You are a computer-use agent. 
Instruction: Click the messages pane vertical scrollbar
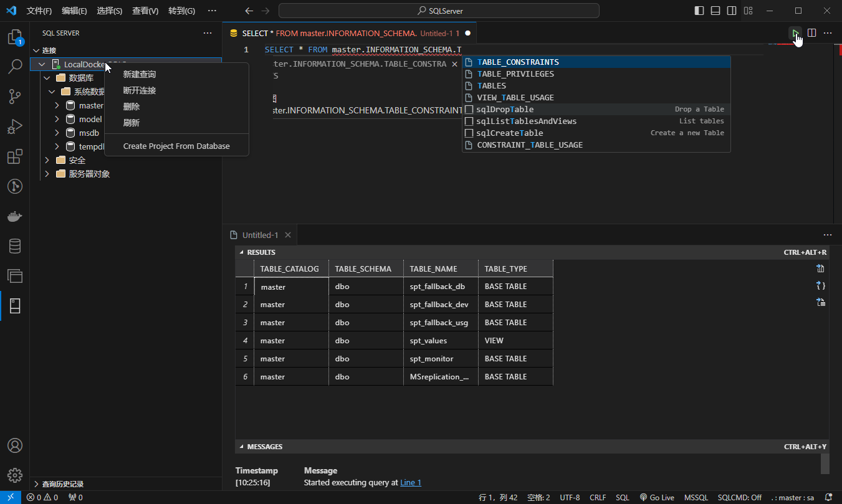tap(825, 464)
